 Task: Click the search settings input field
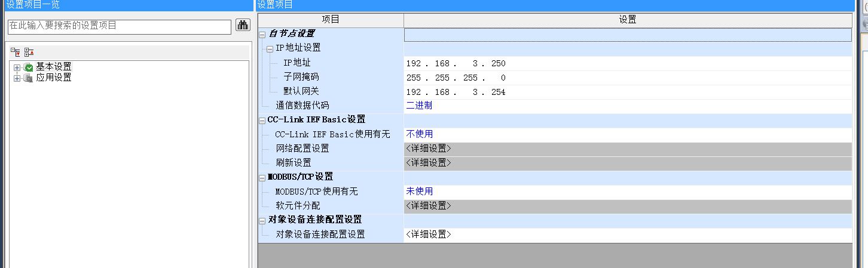[x=119, y=26]
